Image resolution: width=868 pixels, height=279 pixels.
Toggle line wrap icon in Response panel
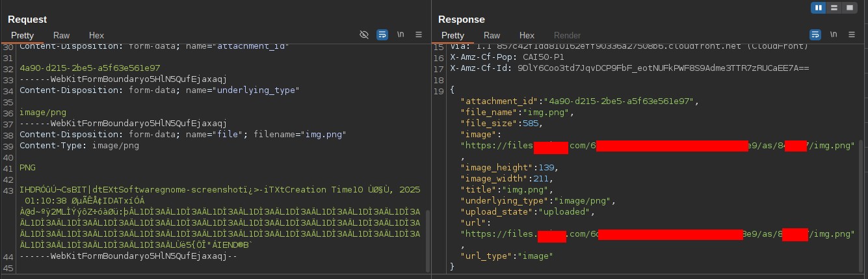pyautogui.click(x=815, y=34)
